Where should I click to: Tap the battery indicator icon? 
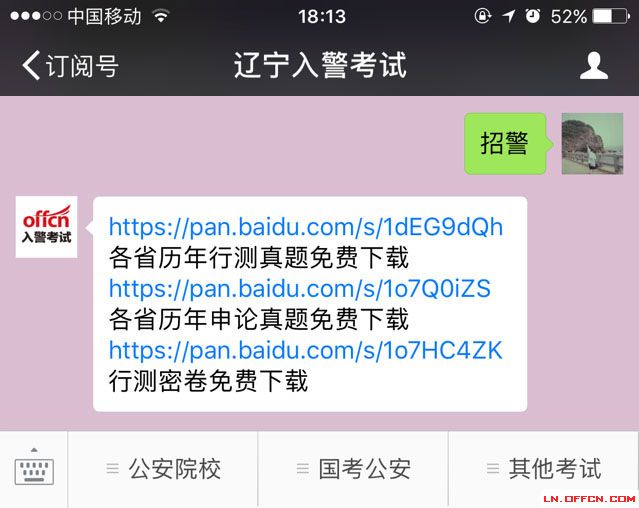pyautogui.click(x=611, y=16)
